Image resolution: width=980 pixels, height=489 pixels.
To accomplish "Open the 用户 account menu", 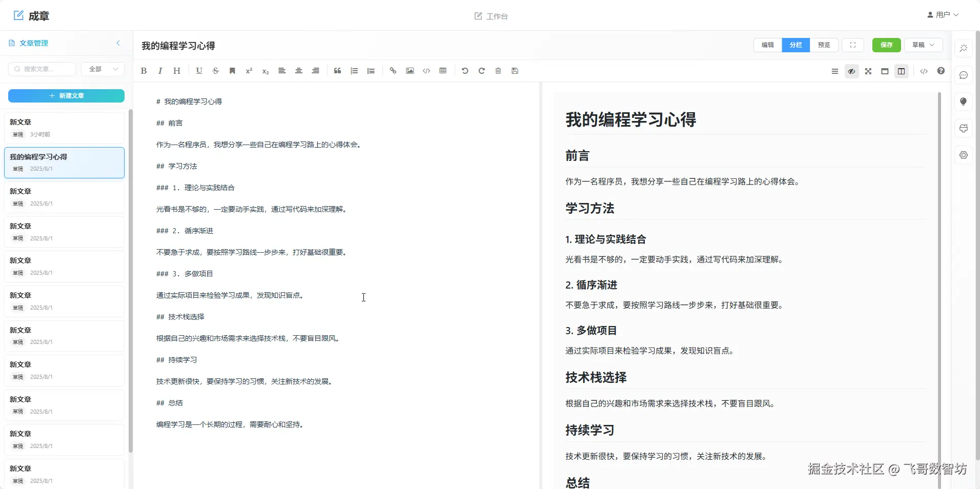I will (943, 15).
